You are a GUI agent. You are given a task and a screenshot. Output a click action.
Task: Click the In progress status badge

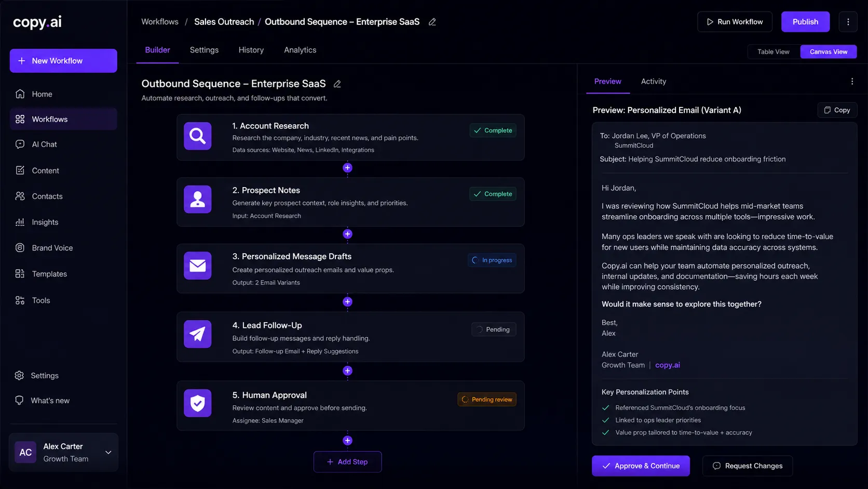[492, 260]
